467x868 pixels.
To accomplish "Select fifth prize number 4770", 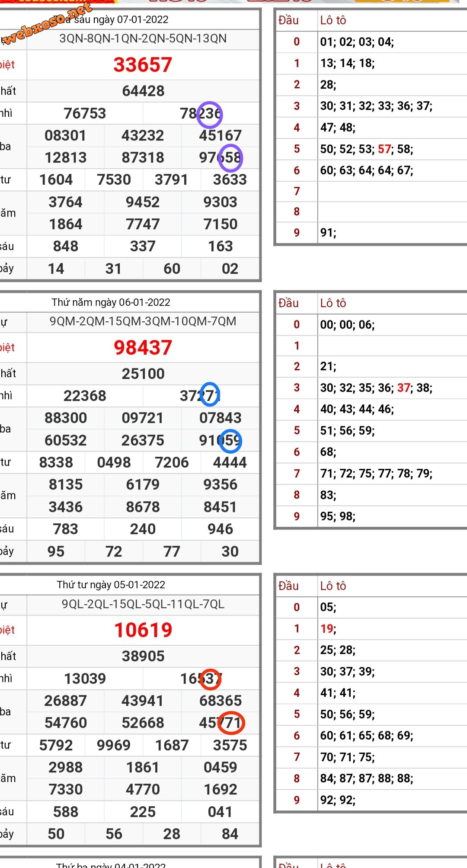I will [143, 789].
